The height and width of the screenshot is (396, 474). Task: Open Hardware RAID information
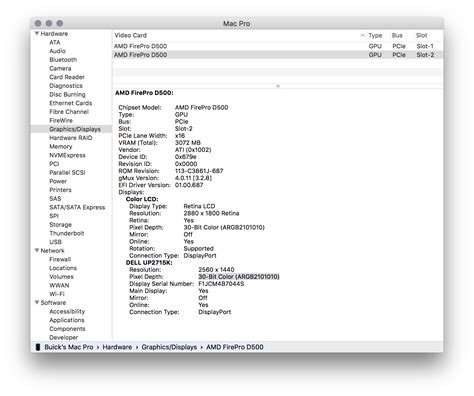[71, 138]
